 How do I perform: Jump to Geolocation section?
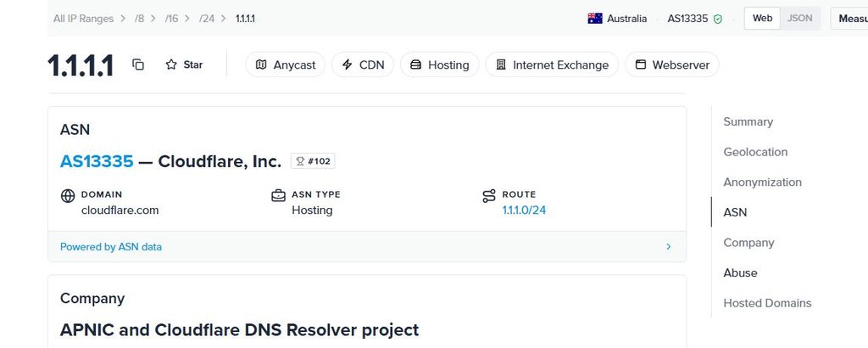click(x=755, y=152)
